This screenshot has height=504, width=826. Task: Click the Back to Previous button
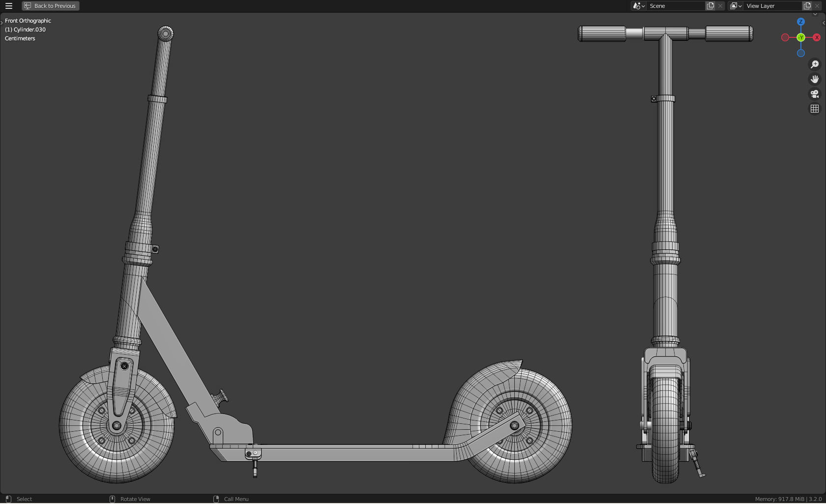(51, 6)
